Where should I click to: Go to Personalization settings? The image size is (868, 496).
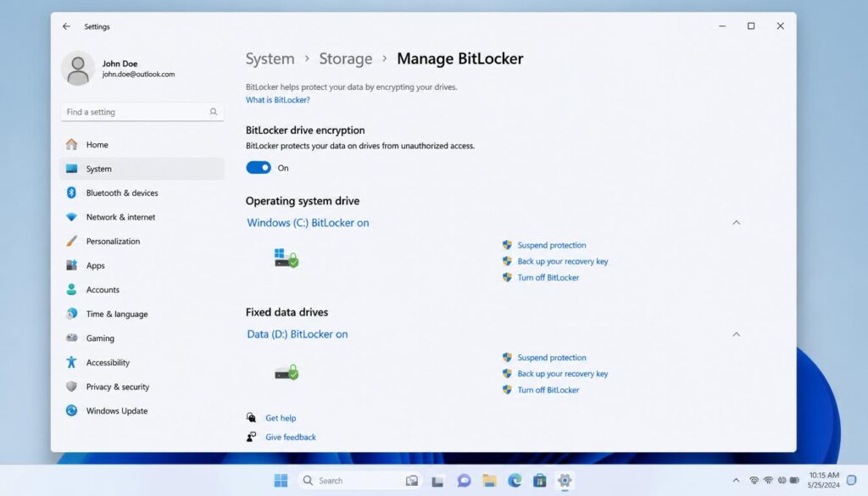[x=142, y=242]
